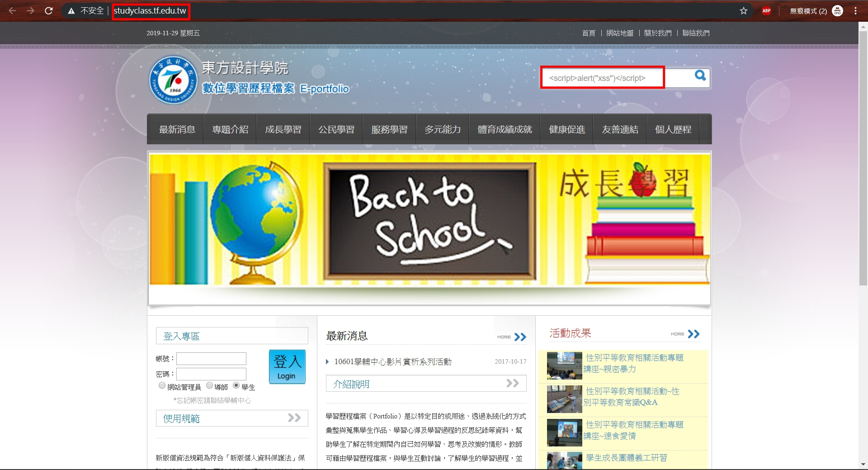Viewport: 868px width, 470px height.
Task: Expand the 介紹說明 section arrows
Action: pyautogui.click(x=512, y=384)
